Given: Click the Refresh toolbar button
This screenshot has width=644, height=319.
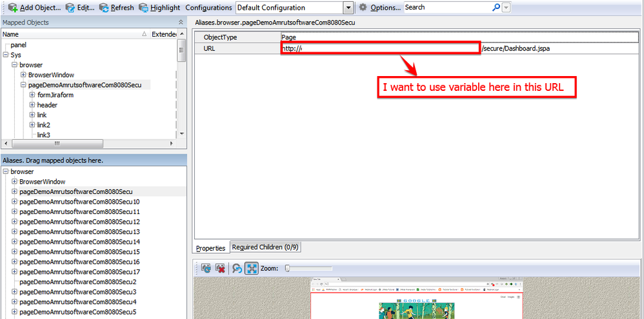Looking at the screenshot, I should click(x=117, y=7).
